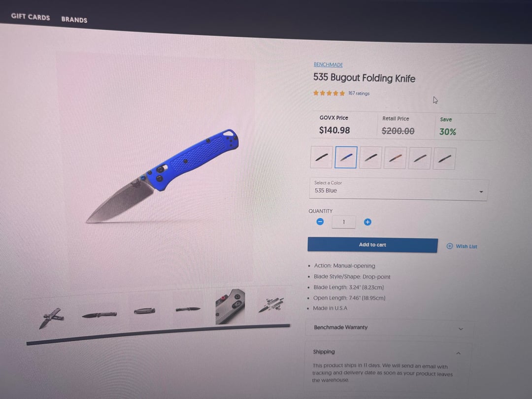Decrease quantity with the minus icon
The height and width of the screenshot is (399, 532).
click(x=320, y=222)
